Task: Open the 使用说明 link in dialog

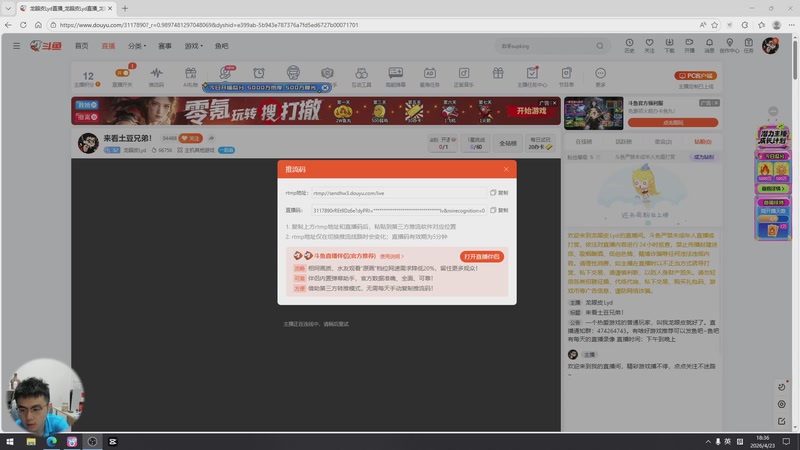Action: (391, 256)
